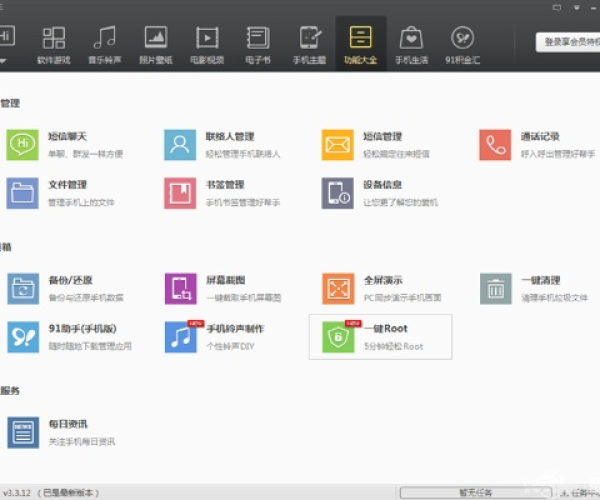The image size is (600, 500).
Task: Open 设备信息 device info icon
Action: [x=338, y=193]
